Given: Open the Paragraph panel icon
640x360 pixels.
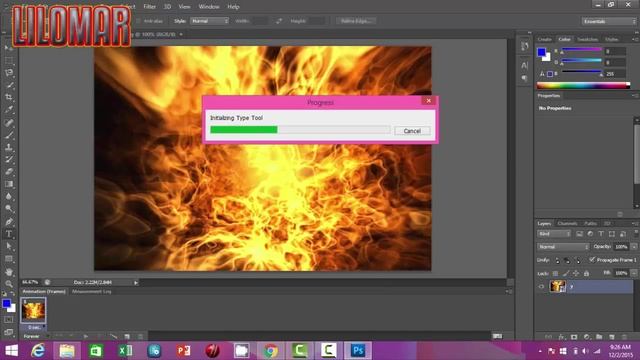Looking at the screenshot, I should point(524,78).
